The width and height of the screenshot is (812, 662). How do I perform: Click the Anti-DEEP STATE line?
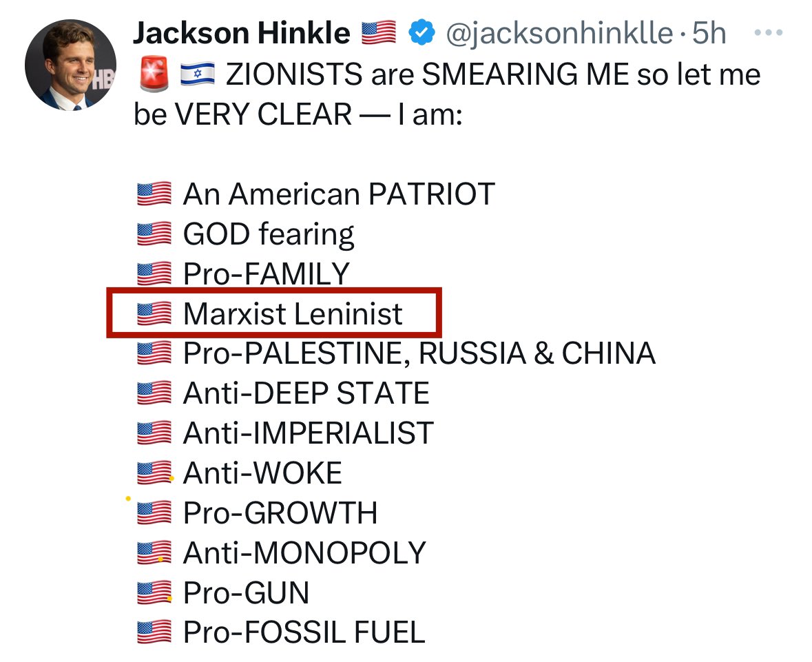pos(306,393)
